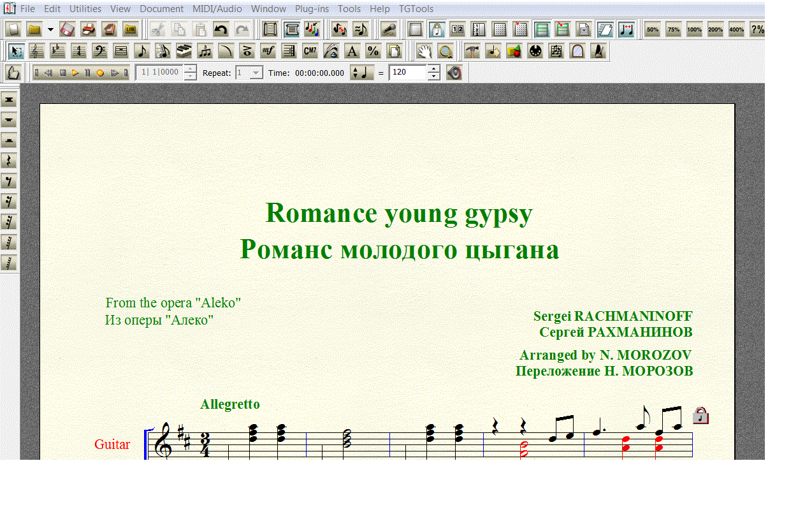Viewport: 812px width, 521px height.
Task: Toggle the green staff lines layout button
Action: 542,29
